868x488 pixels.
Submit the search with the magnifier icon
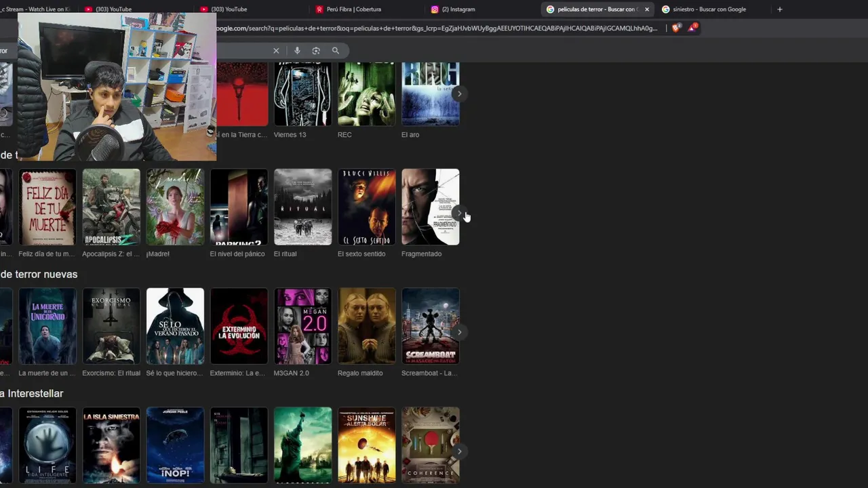(335, 51)
